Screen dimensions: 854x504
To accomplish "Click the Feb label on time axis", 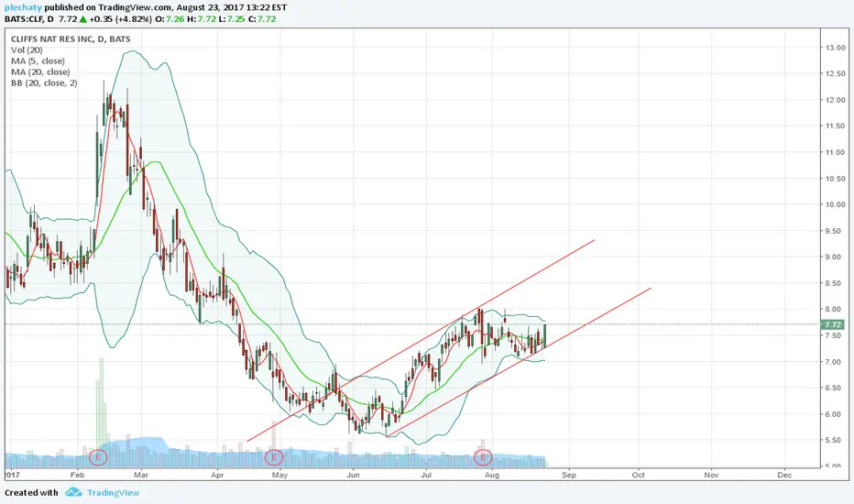I will point(77,475).
